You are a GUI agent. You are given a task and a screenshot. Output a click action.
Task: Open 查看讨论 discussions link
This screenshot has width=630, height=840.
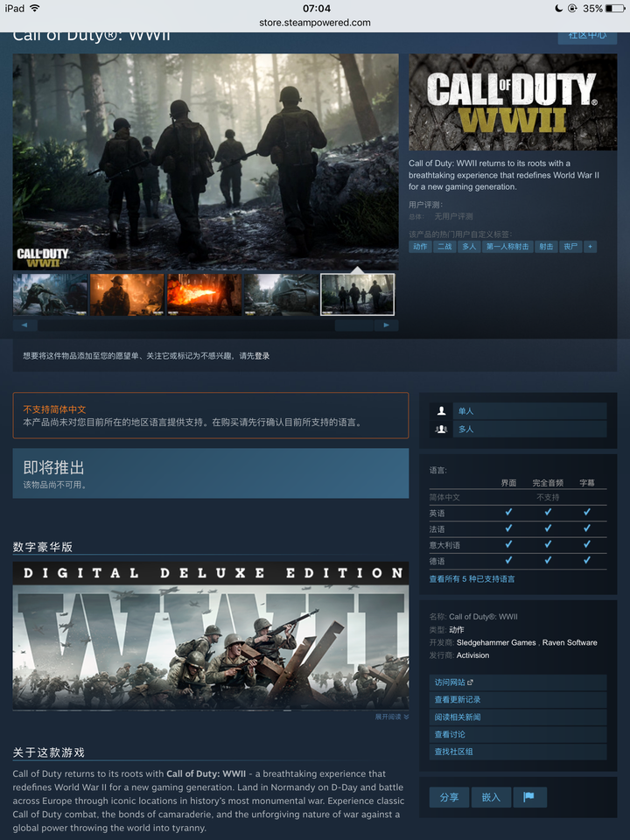517,734
